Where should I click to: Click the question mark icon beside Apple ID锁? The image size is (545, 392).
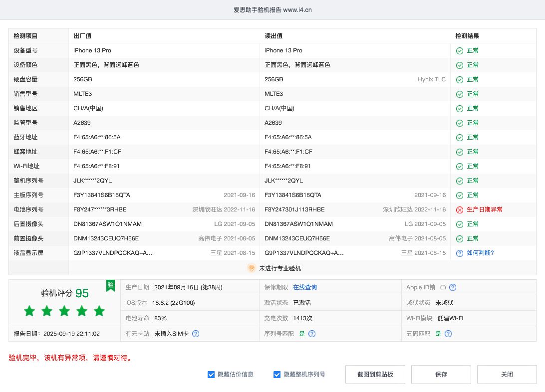point(452,287)
